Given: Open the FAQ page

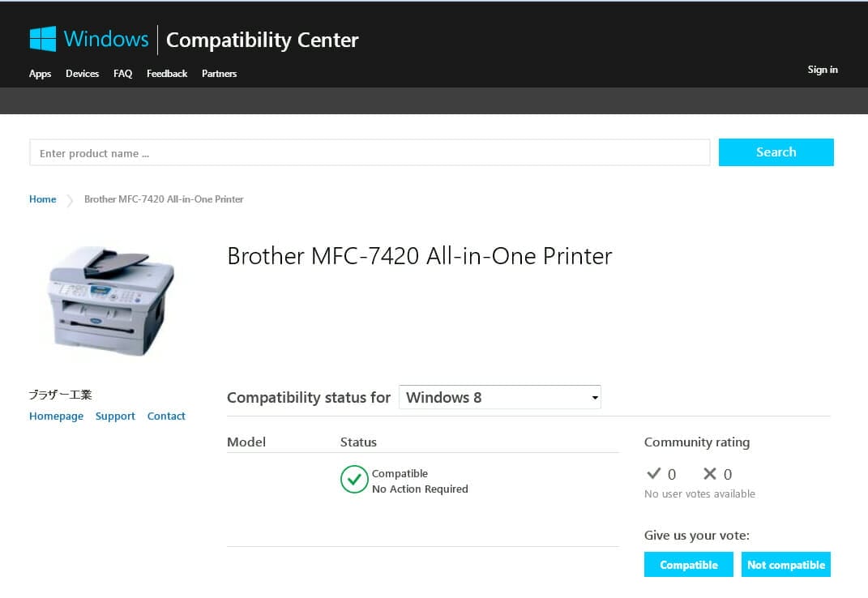Looking at the screenshot, I should (x=122, y=74).
